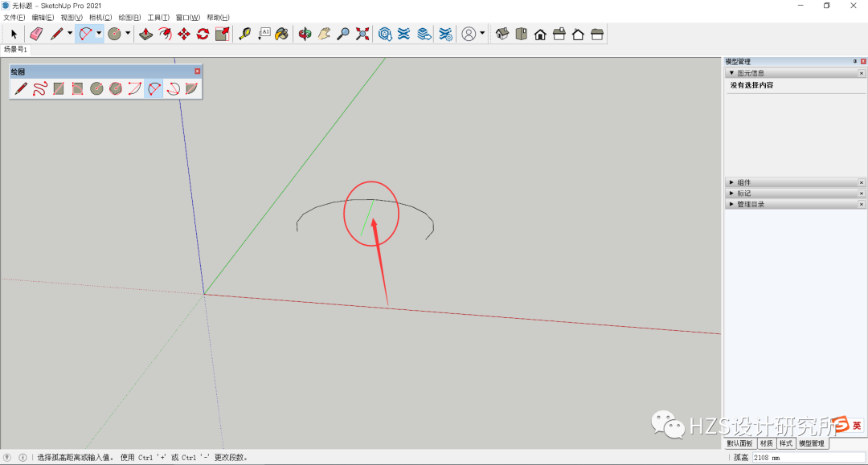
Task: Select the Orbit tool
Action: [305, 33]
